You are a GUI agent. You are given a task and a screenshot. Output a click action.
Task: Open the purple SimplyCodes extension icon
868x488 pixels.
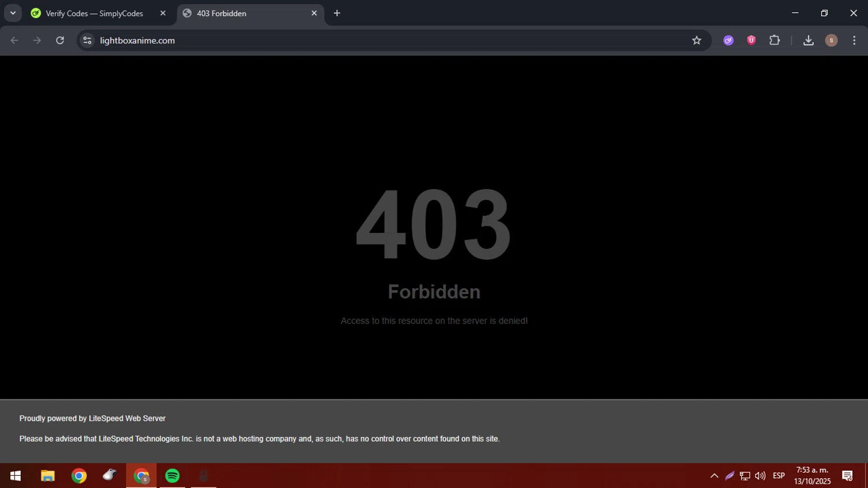click(729, 41)
